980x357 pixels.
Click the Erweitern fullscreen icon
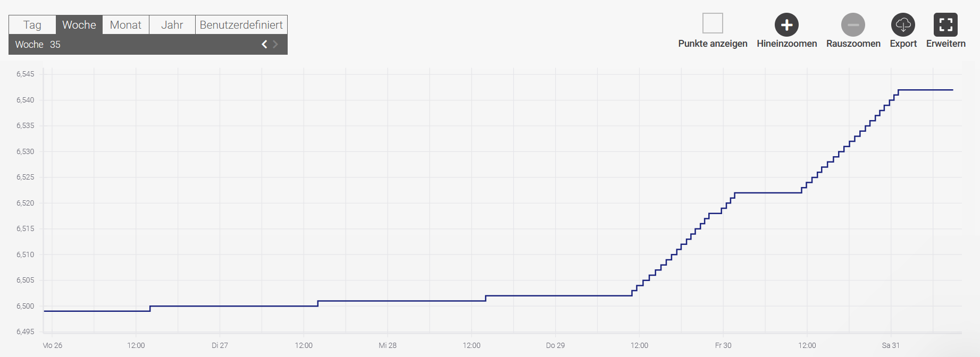[945, 24]
